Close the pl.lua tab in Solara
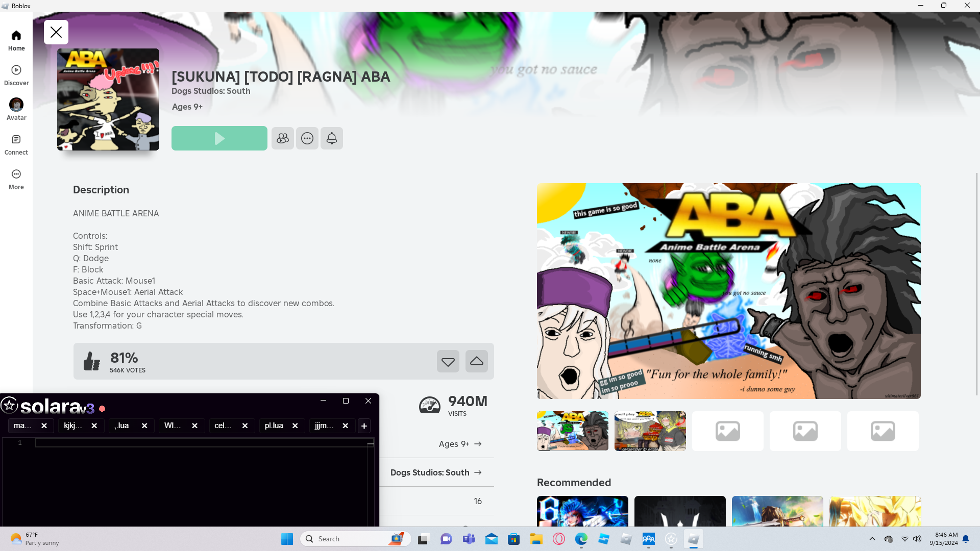The height and width of the screenshot is (551, 980). (x=295, y=425)
